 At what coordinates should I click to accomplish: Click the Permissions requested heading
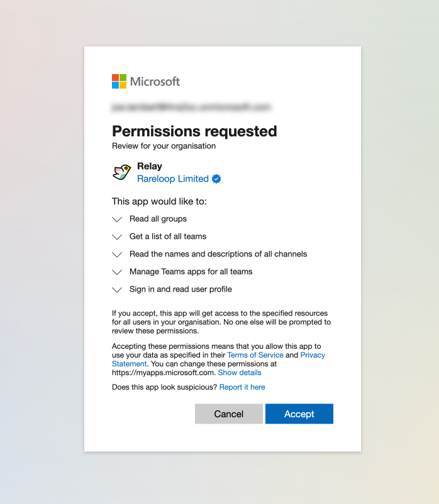pos(194,131)
